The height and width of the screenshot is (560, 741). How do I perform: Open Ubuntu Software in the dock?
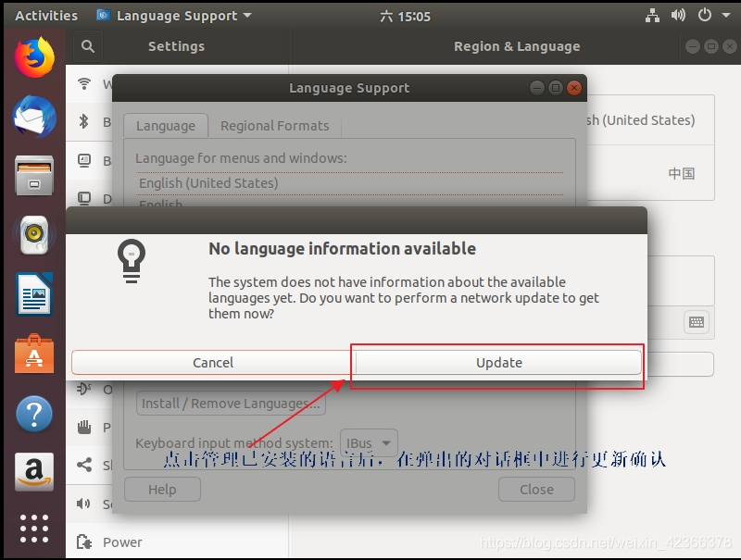pyautogui.click(x=34, y=354)
